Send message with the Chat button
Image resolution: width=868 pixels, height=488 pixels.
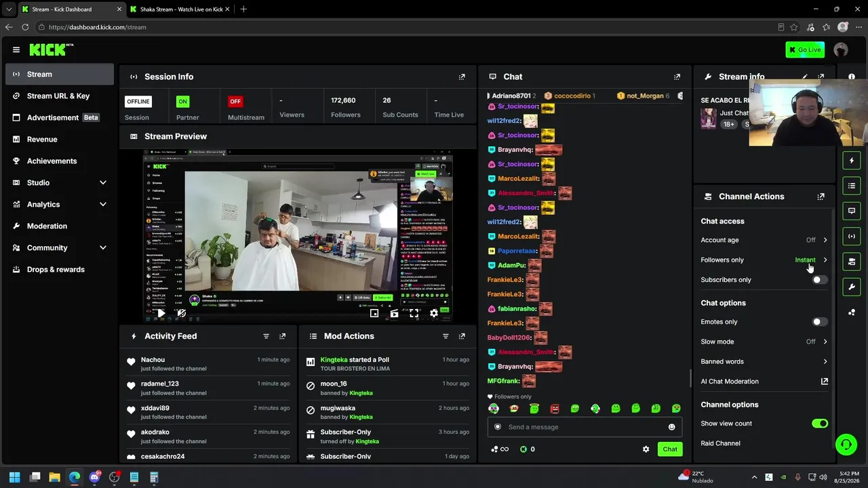[670, 449]
